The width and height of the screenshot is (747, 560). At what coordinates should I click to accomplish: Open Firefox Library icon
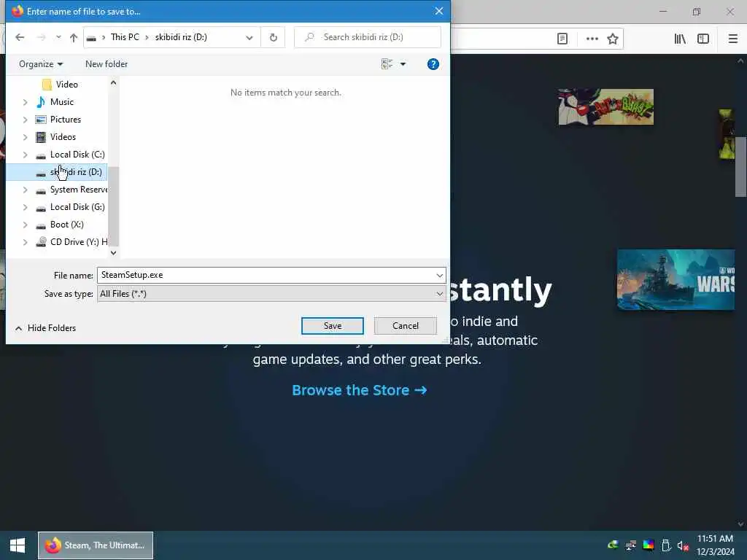pyautogui.click(x=680, y=39)
